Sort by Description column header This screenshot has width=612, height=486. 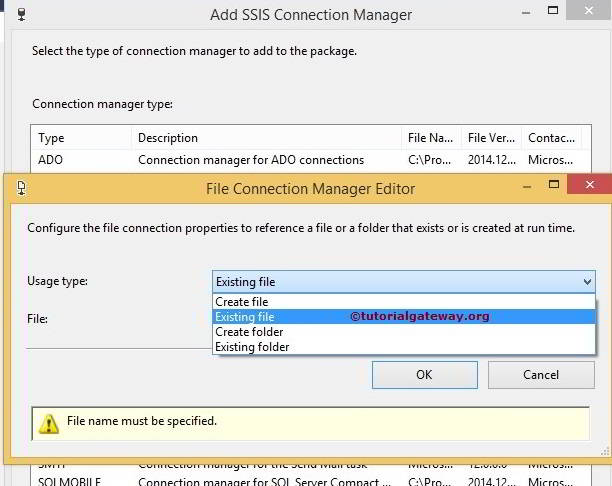click(267, 138)
